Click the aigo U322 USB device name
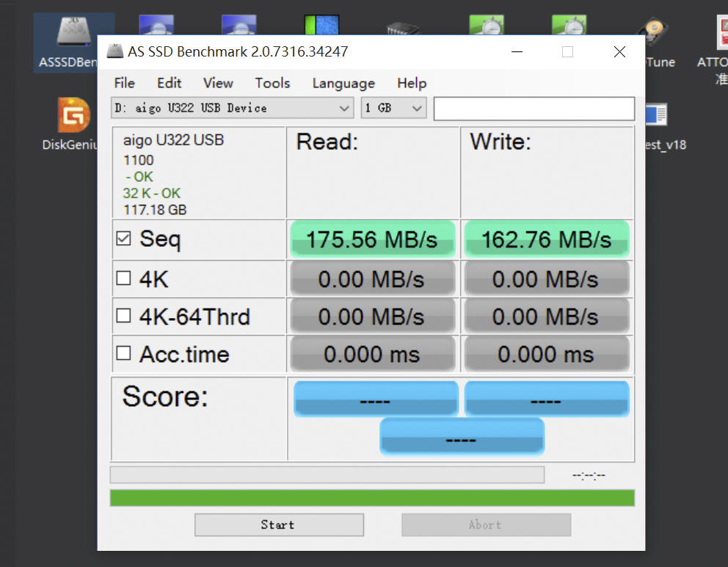 (x=173, y=140)
